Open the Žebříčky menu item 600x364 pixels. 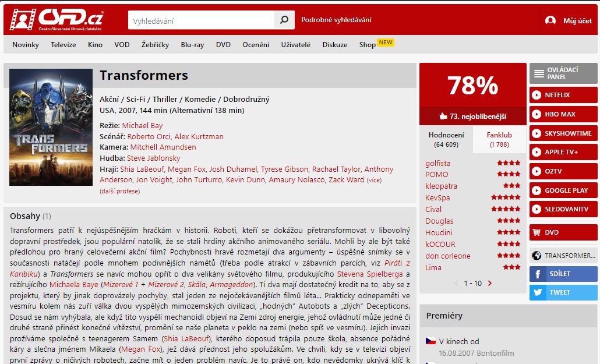pyautogui.click(x=155, y=45)
